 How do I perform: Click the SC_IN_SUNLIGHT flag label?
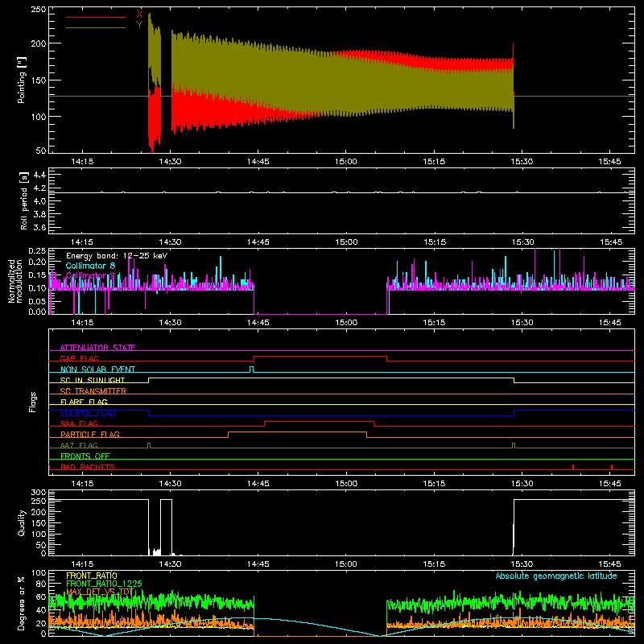pyautogui.click(x=93, y=380)
